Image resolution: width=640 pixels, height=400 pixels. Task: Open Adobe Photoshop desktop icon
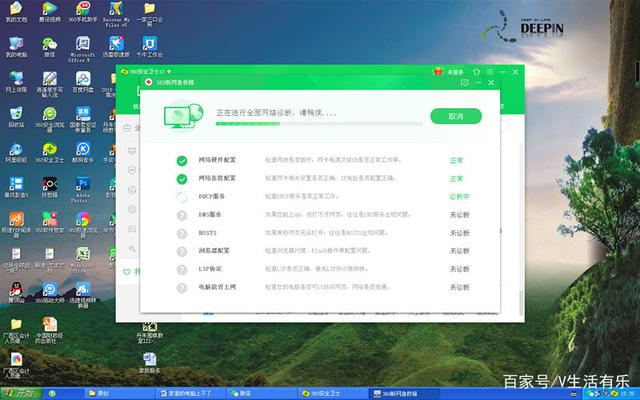83,189
